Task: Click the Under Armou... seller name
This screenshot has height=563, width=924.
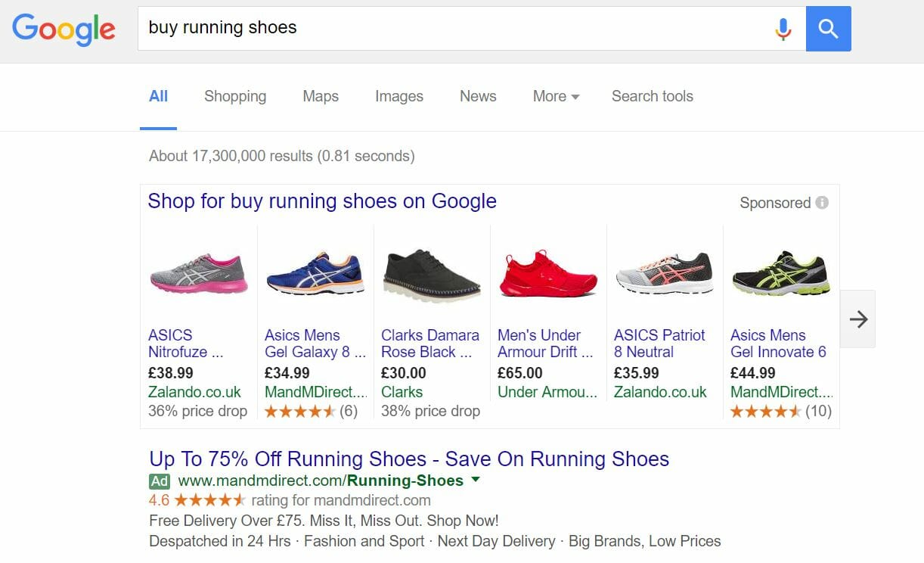Action: 547,392
